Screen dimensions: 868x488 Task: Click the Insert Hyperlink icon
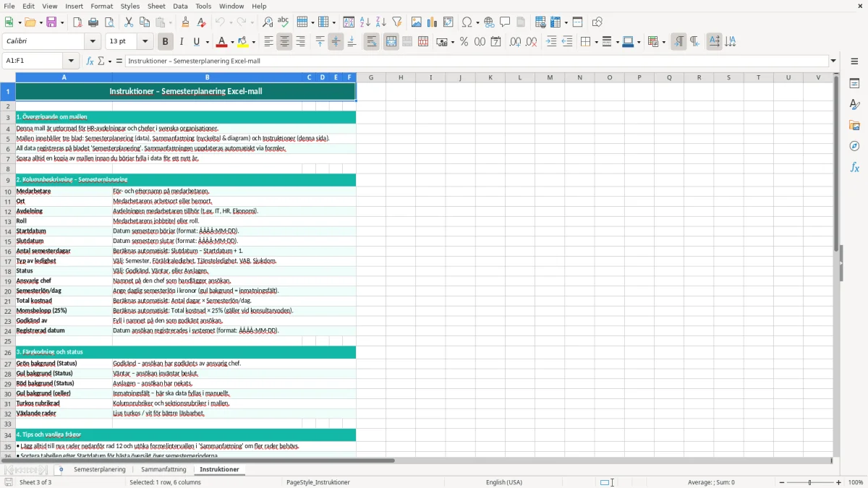click(490, 22)
